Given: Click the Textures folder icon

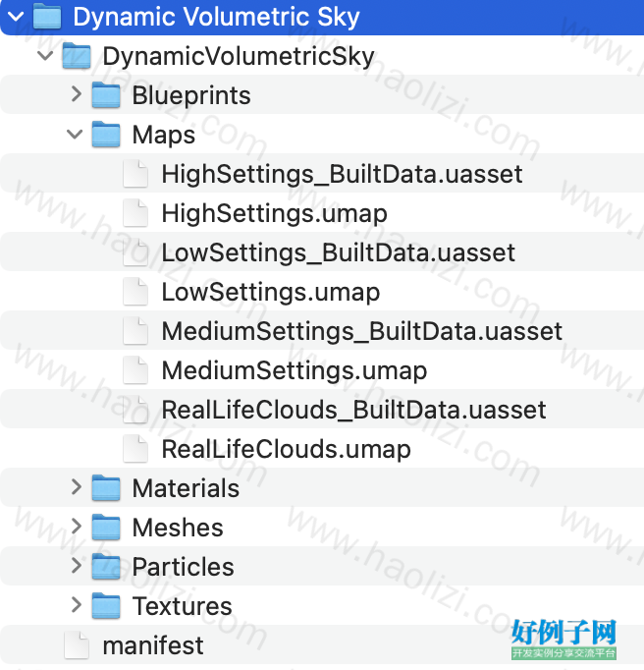Looking at the screenshot, I should [106, 606].
